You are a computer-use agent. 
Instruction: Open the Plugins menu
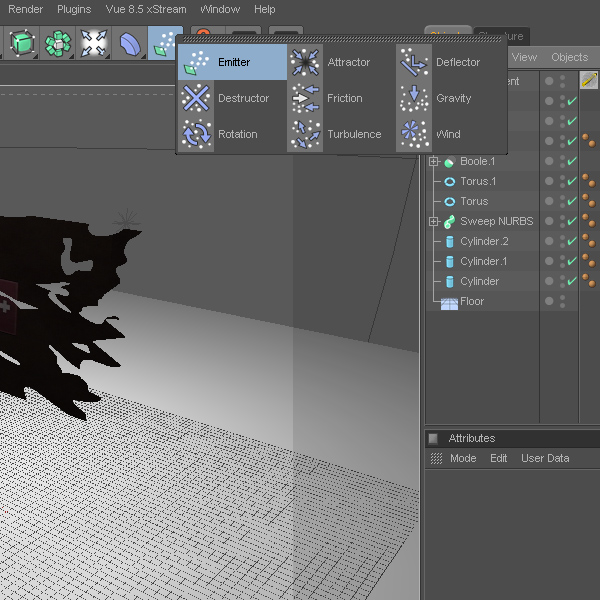tap(74, 9)
